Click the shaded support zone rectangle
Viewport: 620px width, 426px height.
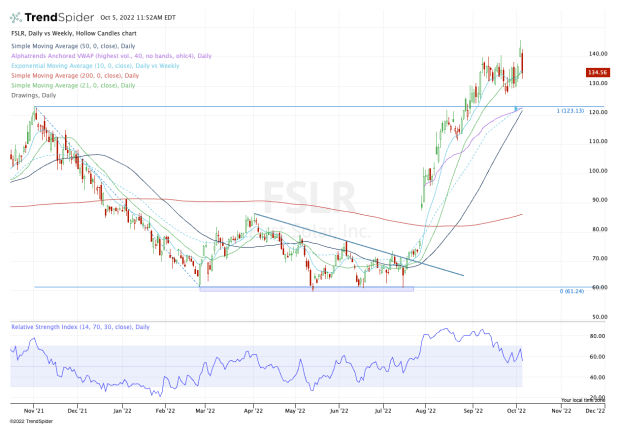tap(305, 289)
